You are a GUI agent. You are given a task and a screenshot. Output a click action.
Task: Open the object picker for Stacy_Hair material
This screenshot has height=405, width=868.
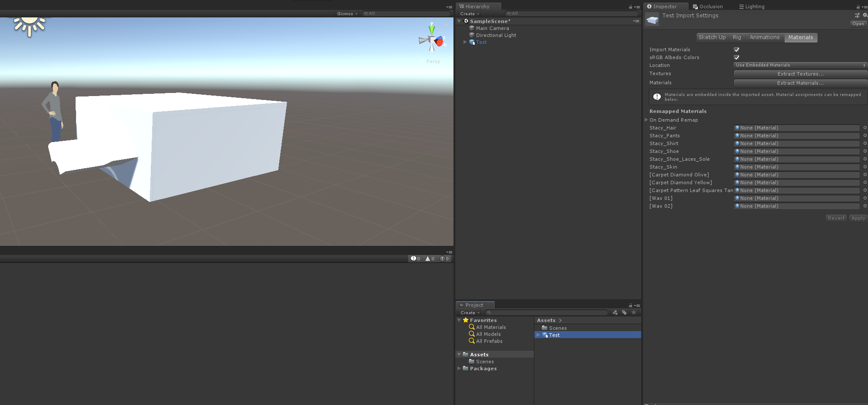[x=865, y=127]
